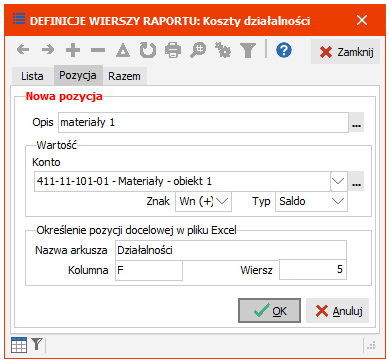This screenshot has height=362, width=389.
Task: Cancel with the Anuluj button
Action: (x=337, y=311)
